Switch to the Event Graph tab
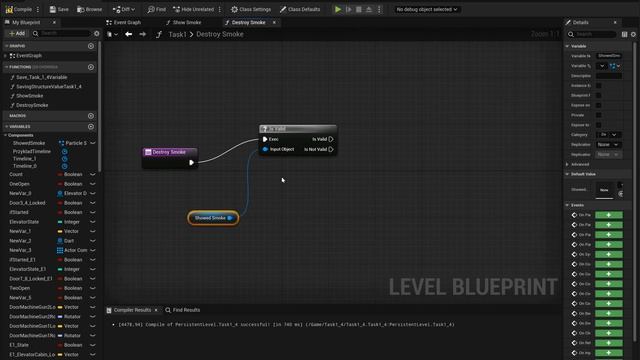640x360 pixels. click(123, 22)
